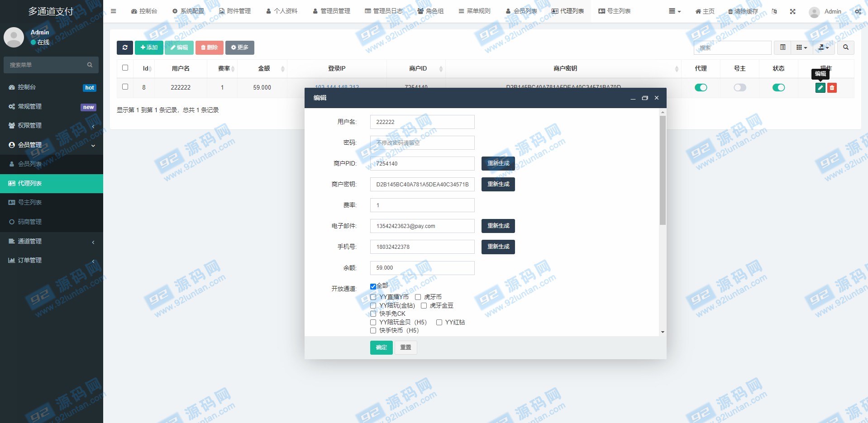This screenshot has height=423, width=868.
Task: Click the refresh table icon button
Action: point(125,48)
